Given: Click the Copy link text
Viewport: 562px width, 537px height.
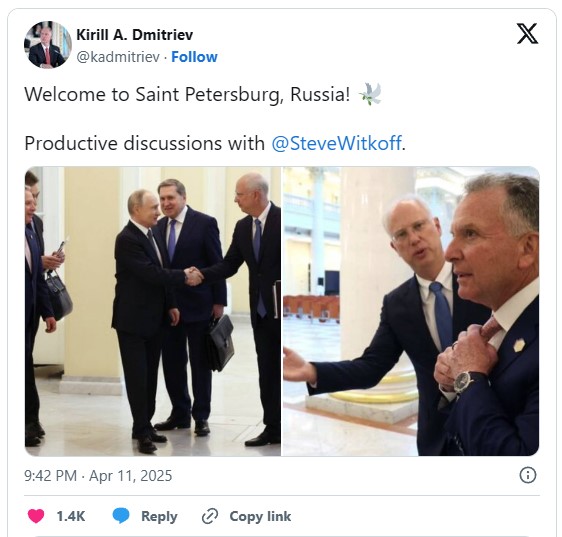Looking at the screenshot, I should click(x=260, y=516).
